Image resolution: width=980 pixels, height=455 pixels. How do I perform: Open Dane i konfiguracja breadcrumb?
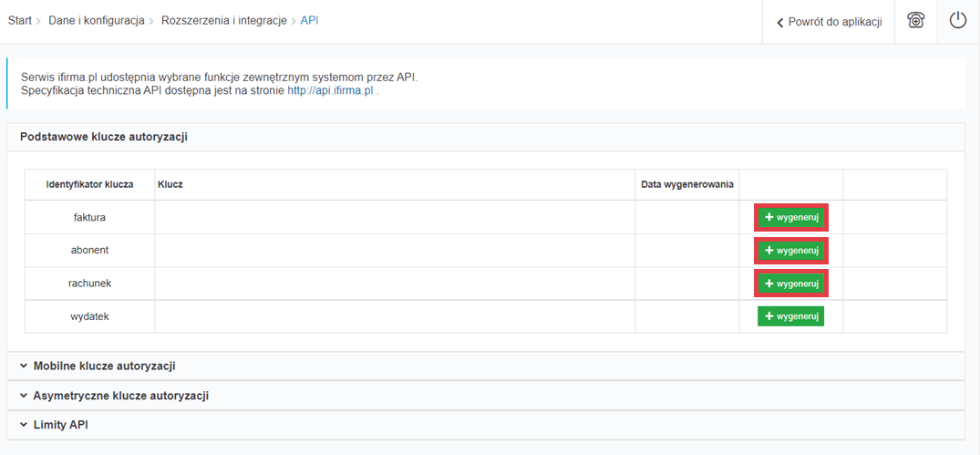96,21
